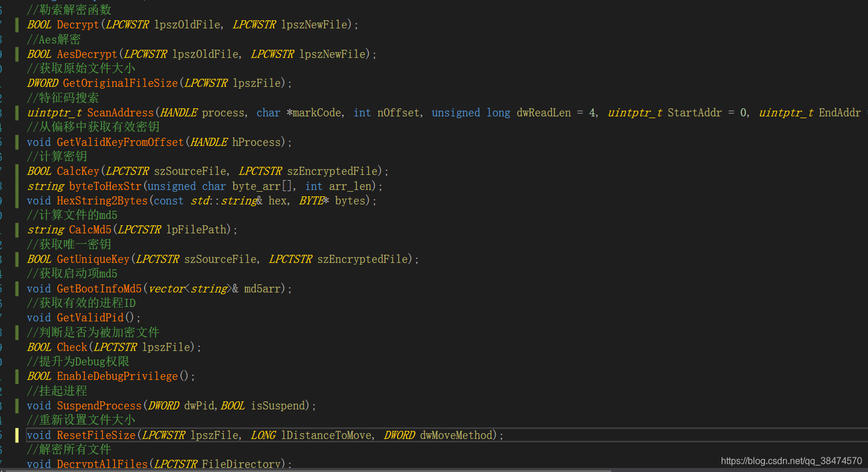Click the comment //Aes解密
The image size is (868, 472).
pos(54,39)
